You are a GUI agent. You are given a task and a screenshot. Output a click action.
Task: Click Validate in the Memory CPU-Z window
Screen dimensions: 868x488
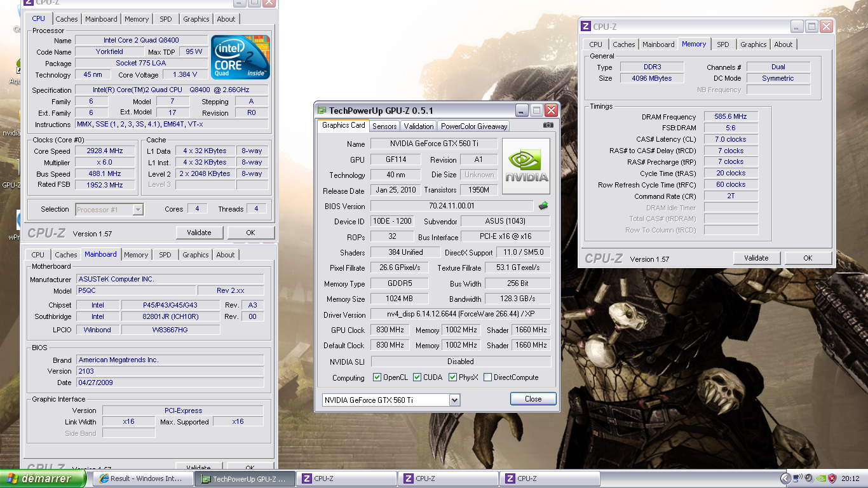pos(756,258)
